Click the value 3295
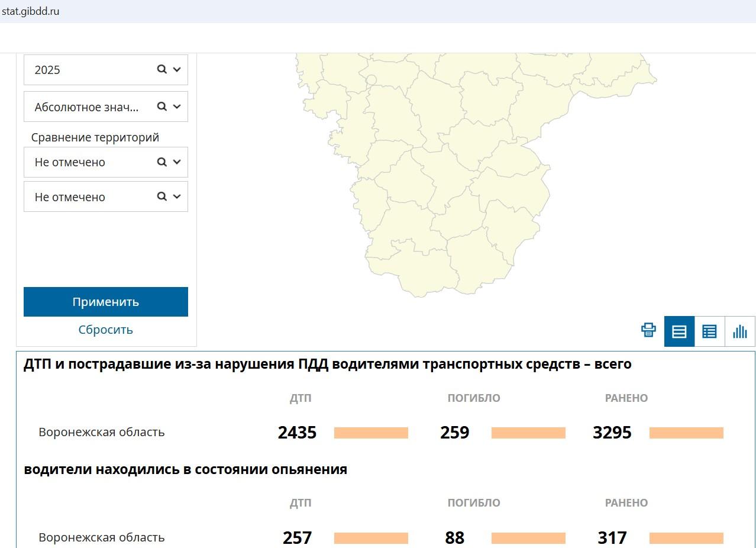Image resolution: width=756 pixels, height=548 pixels. (612, 433)
